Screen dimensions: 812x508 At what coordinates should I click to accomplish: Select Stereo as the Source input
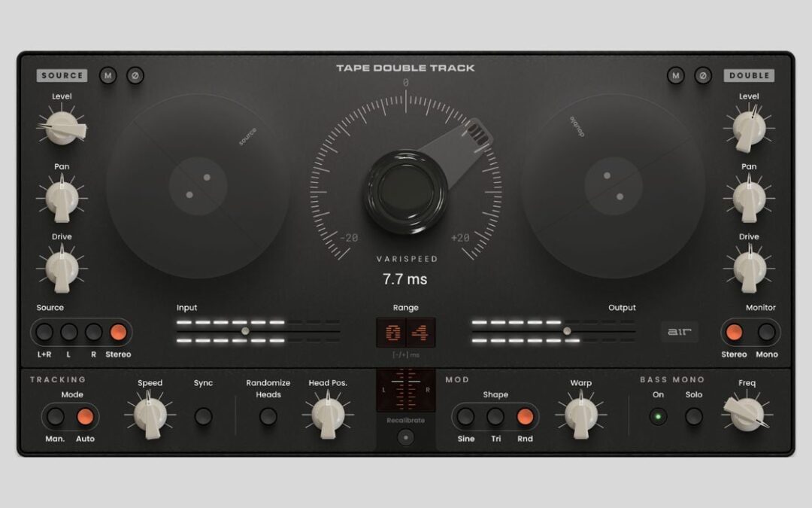coord(117,331)
